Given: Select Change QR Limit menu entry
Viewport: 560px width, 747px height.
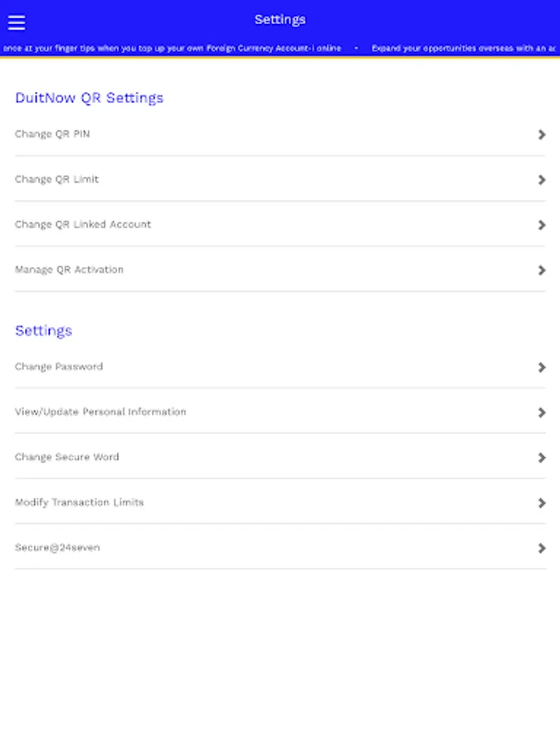Looking at the screenshot, I should [56, 179].
